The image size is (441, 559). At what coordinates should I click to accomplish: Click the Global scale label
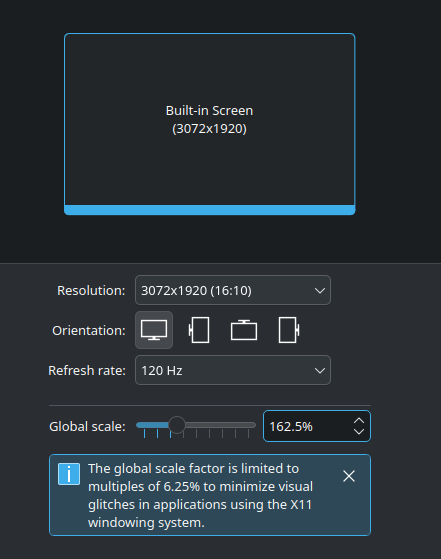click(87, 426)
